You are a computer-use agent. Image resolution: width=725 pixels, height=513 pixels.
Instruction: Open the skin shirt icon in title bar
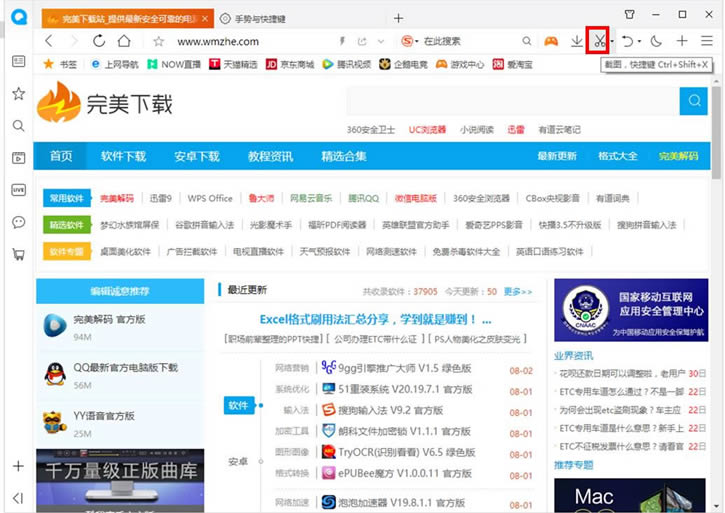coord(629,14)
